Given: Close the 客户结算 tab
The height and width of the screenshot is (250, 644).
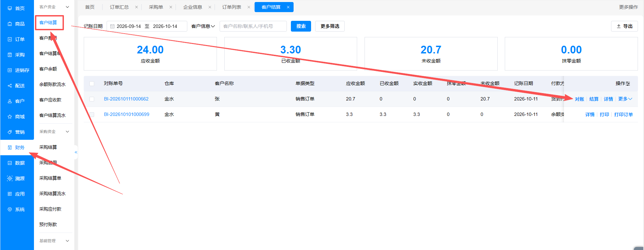Looking at the screenshot, I should tap(288, 7).
